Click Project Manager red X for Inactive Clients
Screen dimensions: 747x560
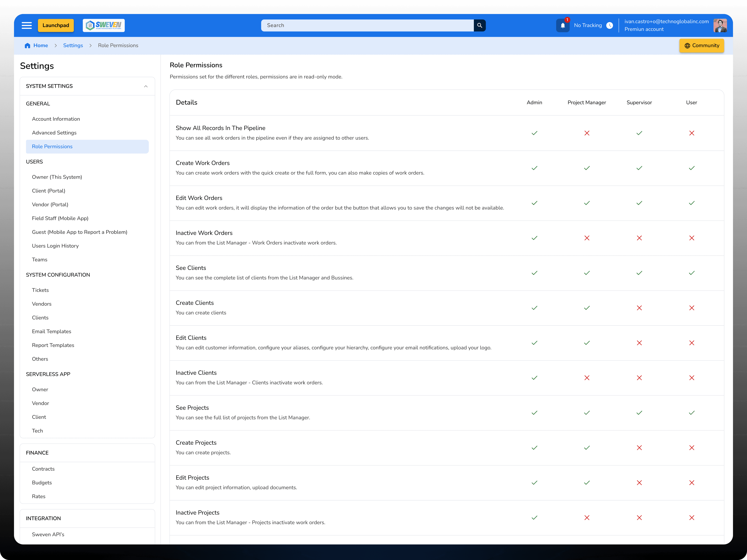pyautogui.click(x=587, y=378)
